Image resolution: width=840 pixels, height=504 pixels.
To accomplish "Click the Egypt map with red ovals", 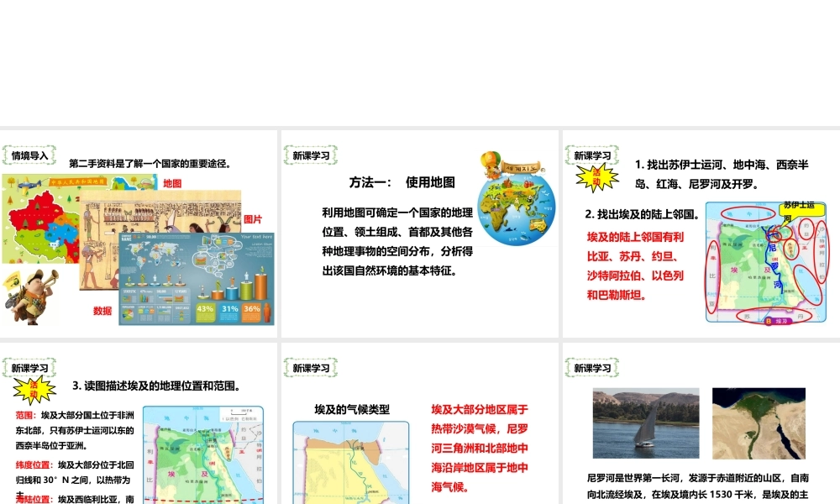I will [767, 262].
